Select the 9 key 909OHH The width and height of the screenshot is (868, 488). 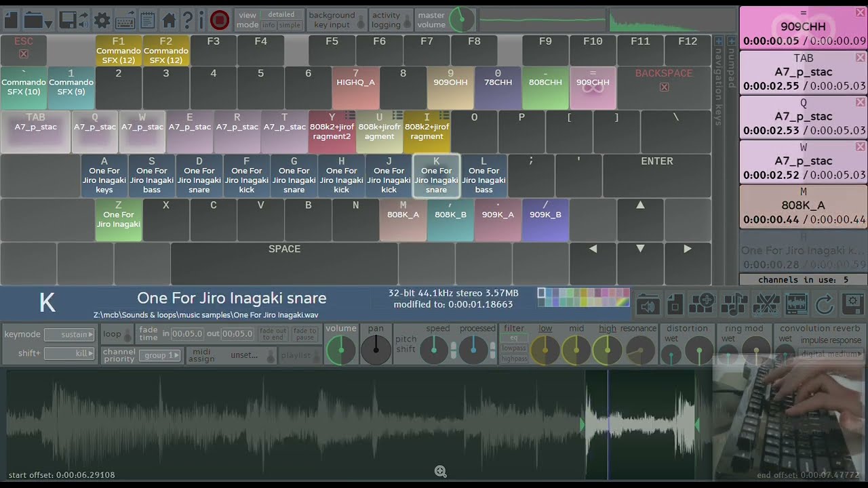coord(451,87)
